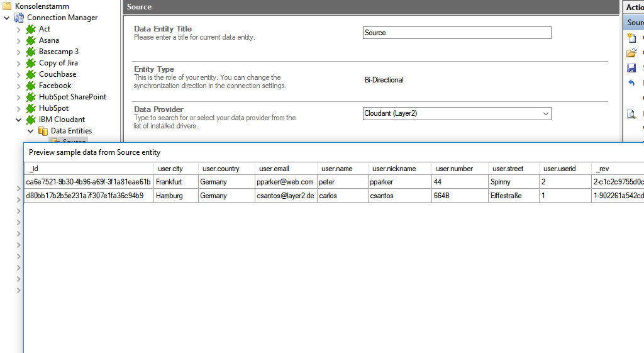
Task: Collapse the IBM Cloudant tree node
Action: pos(18,120)
